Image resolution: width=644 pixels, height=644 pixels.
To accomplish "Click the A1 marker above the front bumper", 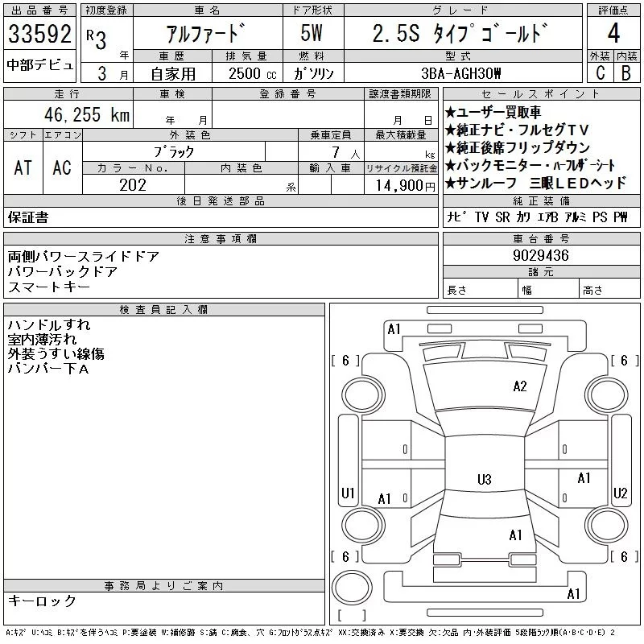I will tap(394, 328).
